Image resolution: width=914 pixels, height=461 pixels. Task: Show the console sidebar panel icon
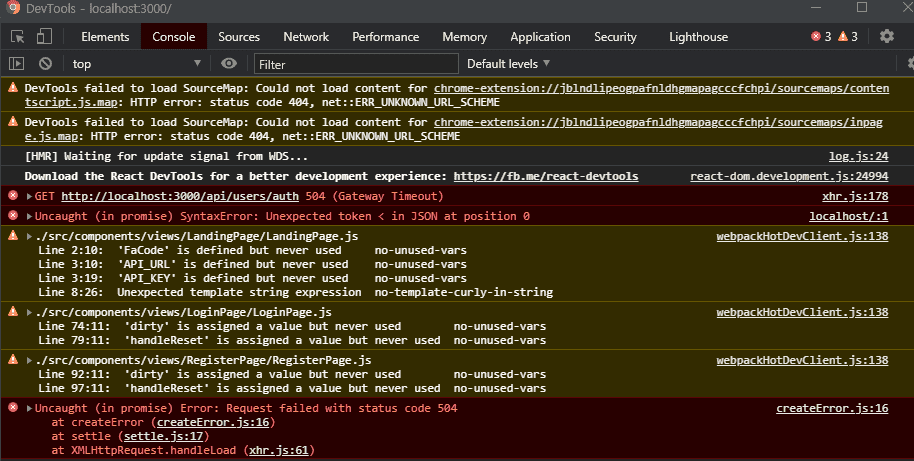point(16,64)
